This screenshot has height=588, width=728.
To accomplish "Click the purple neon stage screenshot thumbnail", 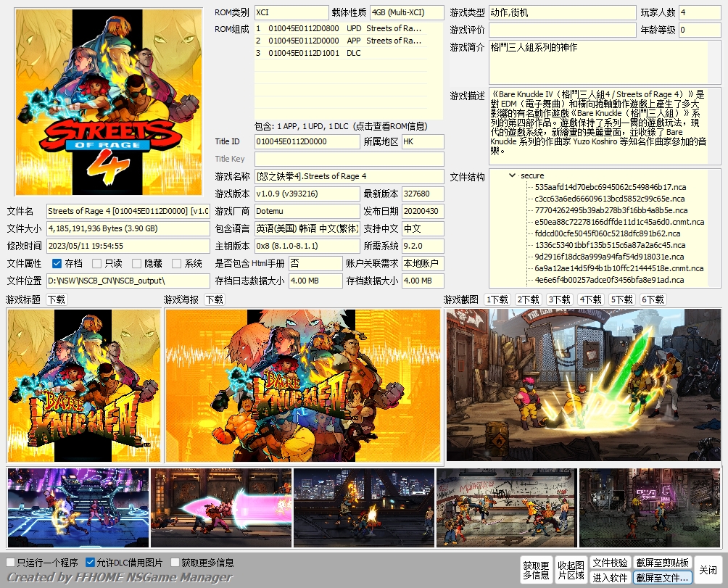I will coord(78,508).
